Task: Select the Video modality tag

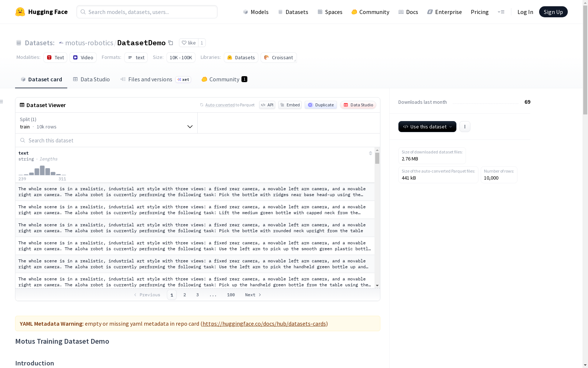Action: tap(83, 57)
